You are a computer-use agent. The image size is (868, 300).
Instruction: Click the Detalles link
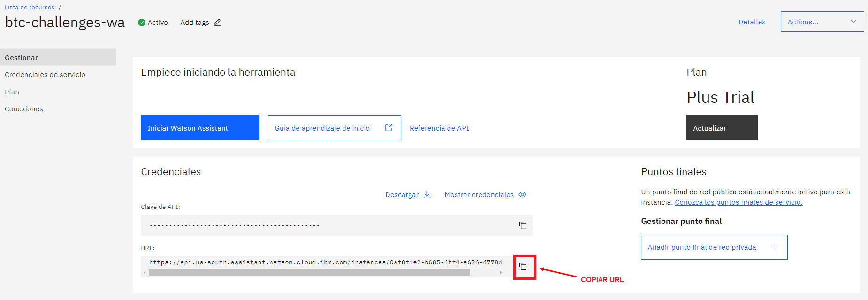[x=752, y=22]
